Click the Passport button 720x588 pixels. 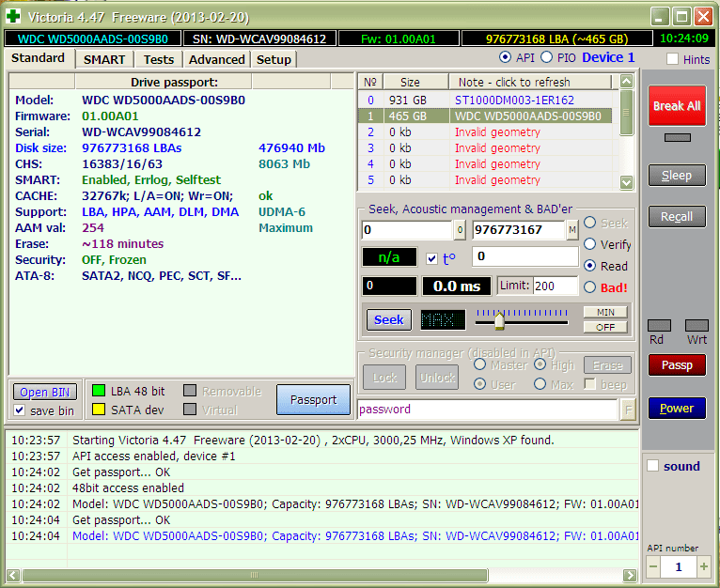314,400
